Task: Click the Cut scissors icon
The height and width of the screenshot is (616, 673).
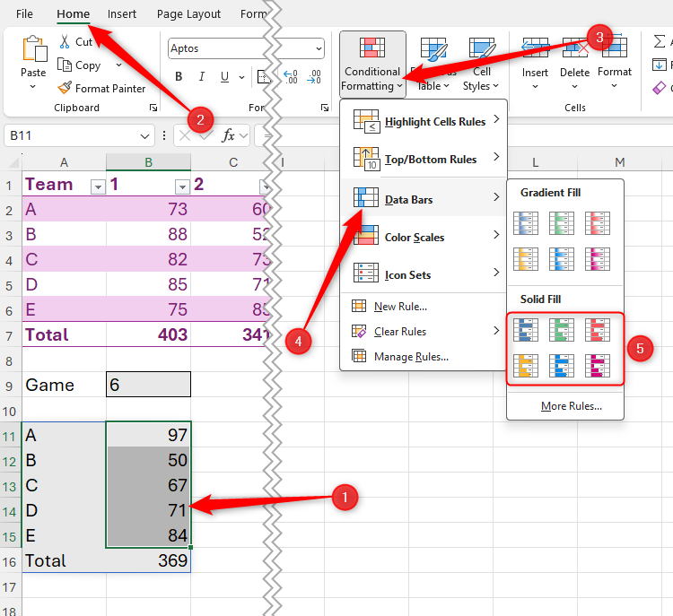Action: click(65, 42)
